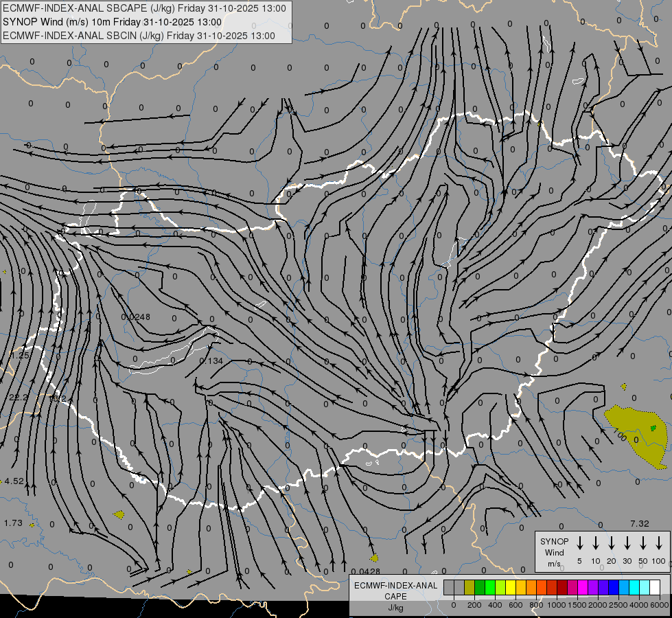Screen dimensions: 672x618
Task: Click the 5 m/s wind arrow in legend
Action: [580, 543]
